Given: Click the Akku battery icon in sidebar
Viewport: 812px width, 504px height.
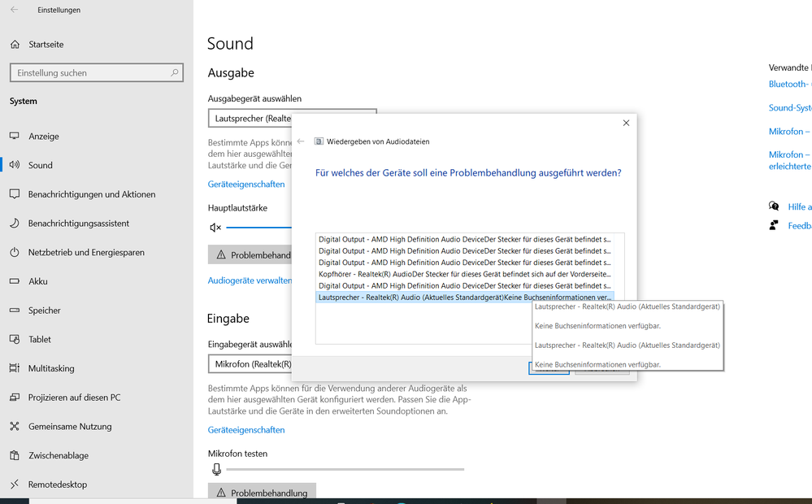Looking at the screenshot, I should (x=15, y=281).
